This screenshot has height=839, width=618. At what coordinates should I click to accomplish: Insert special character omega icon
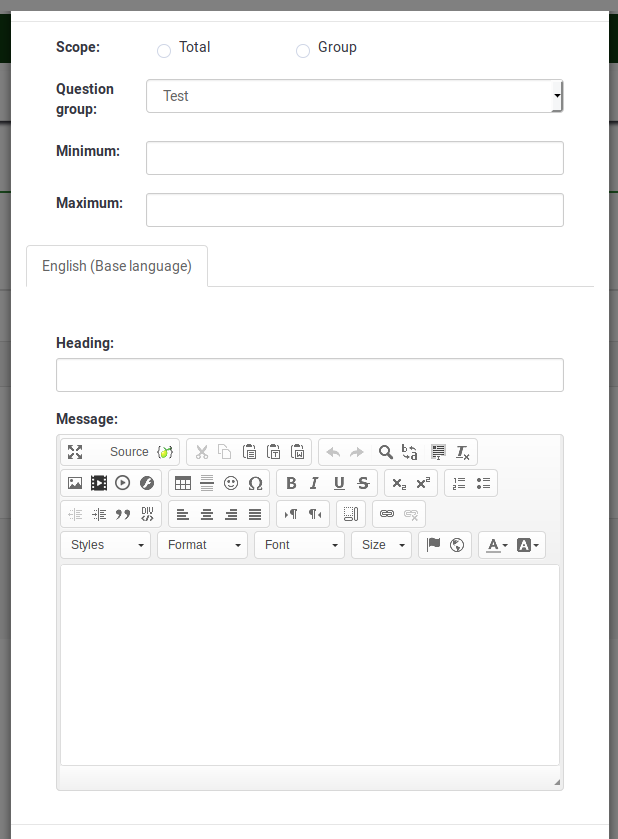(255, 483)
